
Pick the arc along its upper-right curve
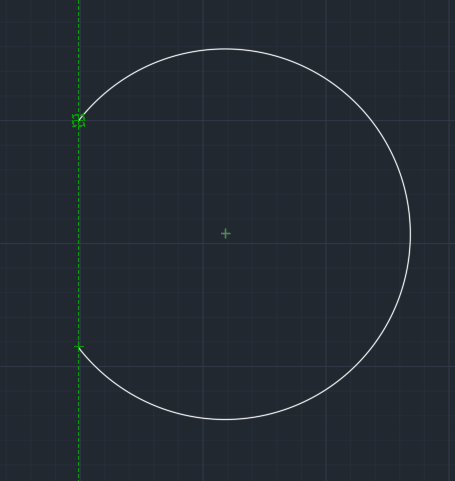click(x=356, y=103)
